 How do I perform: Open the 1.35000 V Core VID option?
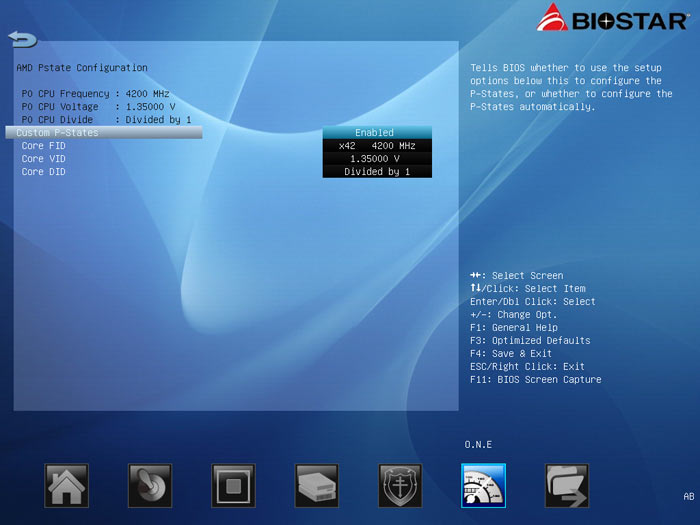point(377,158)
